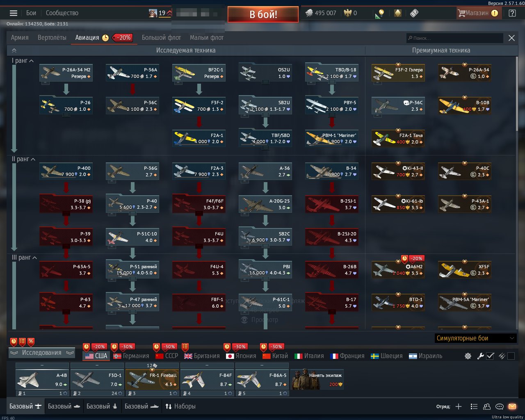Open the Сообщество menu
This screenshot has width=525, height=420.
coord(62,13)
